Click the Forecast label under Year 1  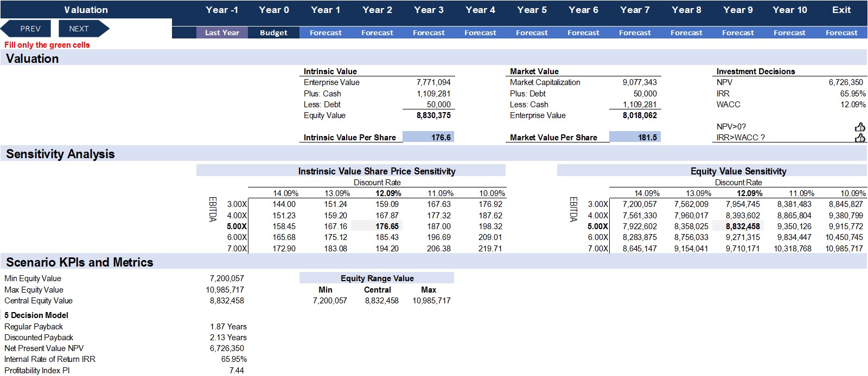[325, 33]
